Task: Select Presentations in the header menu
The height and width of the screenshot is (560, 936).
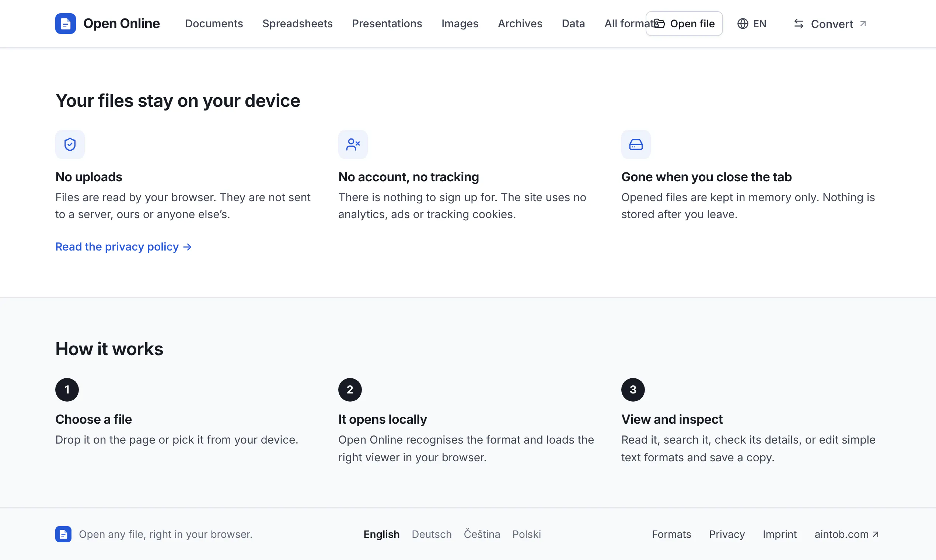Action: click(387, 24)
